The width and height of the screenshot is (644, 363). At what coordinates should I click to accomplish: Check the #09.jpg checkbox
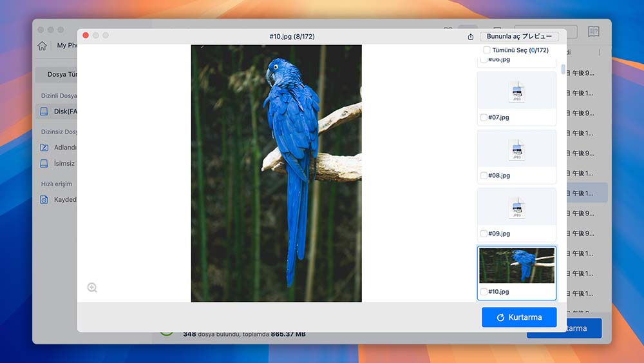pyautogui.click(x=484, y=233)
